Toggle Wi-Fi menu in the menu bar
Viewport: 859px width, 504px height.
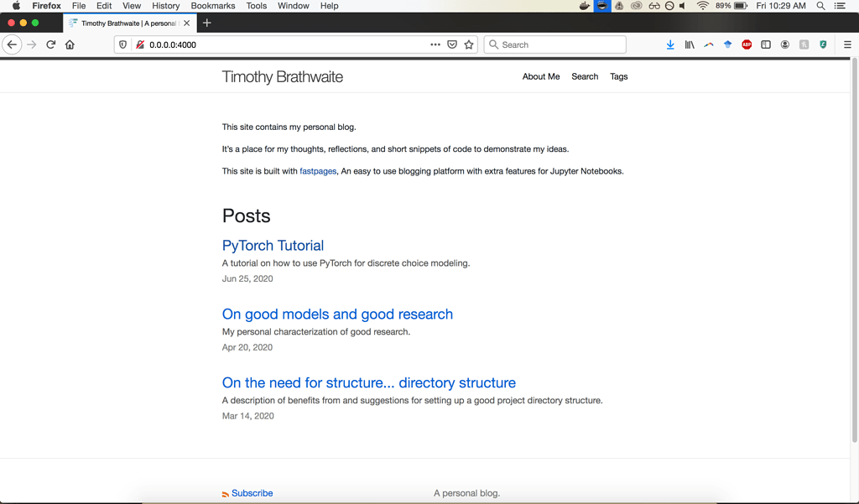(x=700, y=6)
